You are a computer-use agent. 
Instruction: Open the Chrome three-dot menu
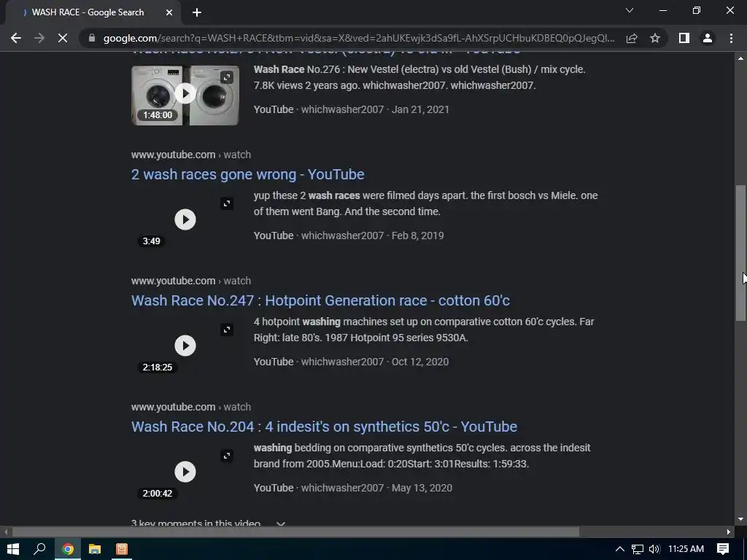point(731,38)
